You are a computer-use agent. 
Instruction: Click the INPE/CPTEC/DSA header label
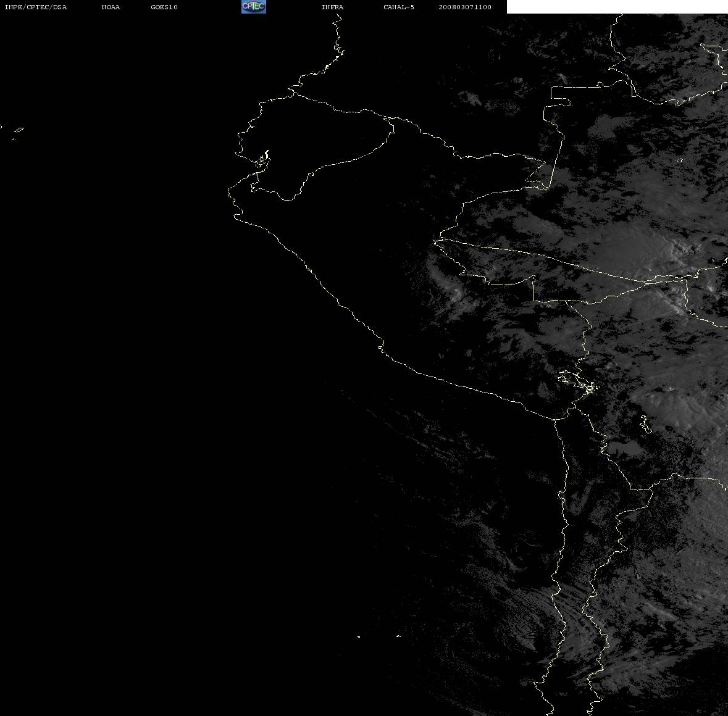(36, 7)
